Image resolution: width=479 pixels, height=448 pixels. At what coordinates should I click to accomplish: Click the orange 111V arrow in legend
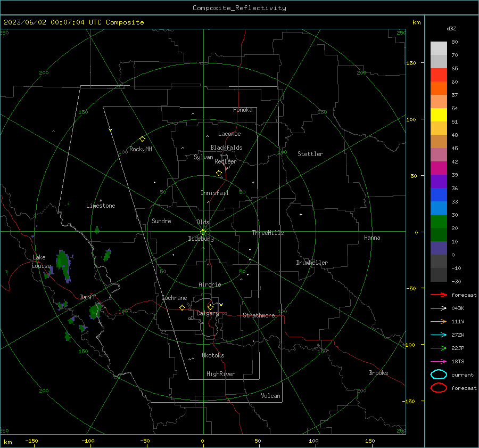[439, 321]
